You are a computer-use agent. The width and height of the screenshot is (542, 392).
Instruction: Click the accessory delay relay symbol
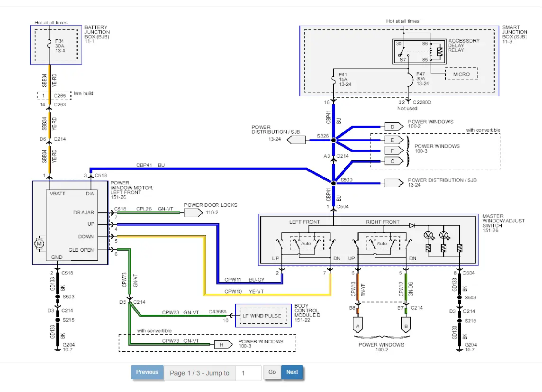[x=419, y=52]
